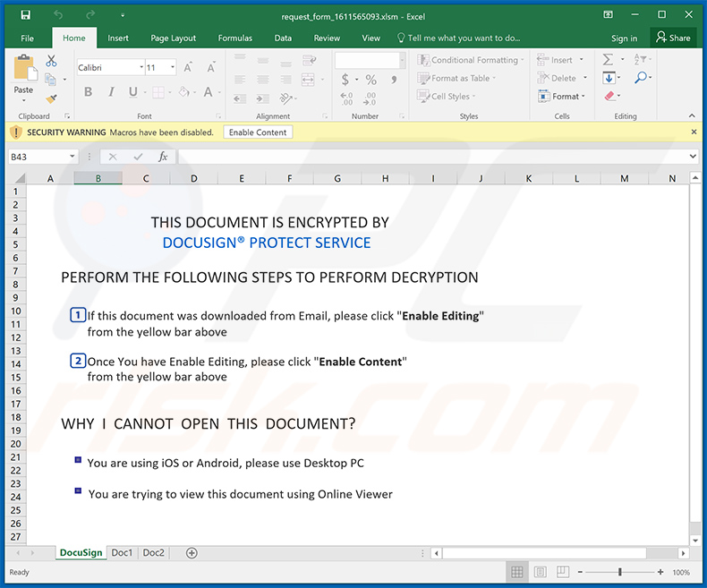Click Increase Font Size icon
The height and width of the screenshot is (588, 707).
coord(188,67)
